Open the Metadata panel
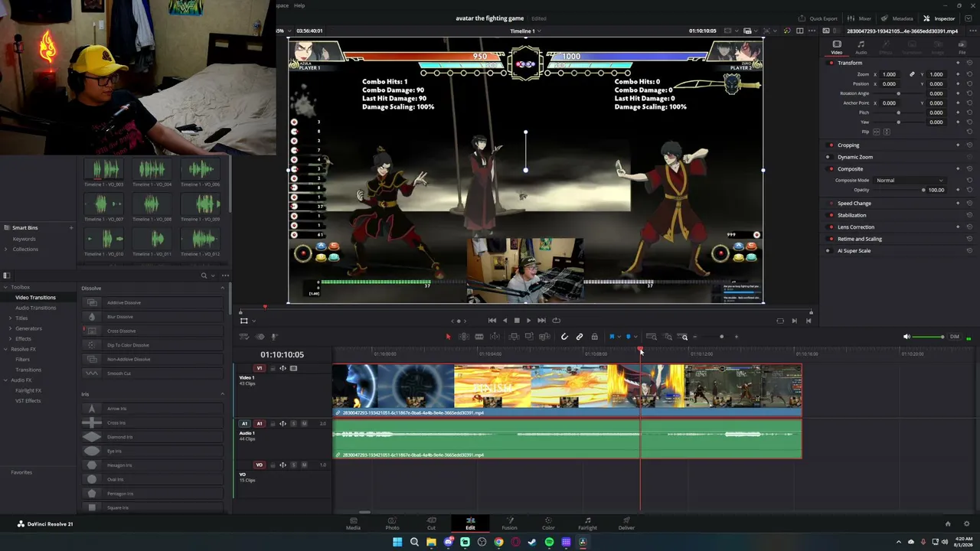 point(897,18)
